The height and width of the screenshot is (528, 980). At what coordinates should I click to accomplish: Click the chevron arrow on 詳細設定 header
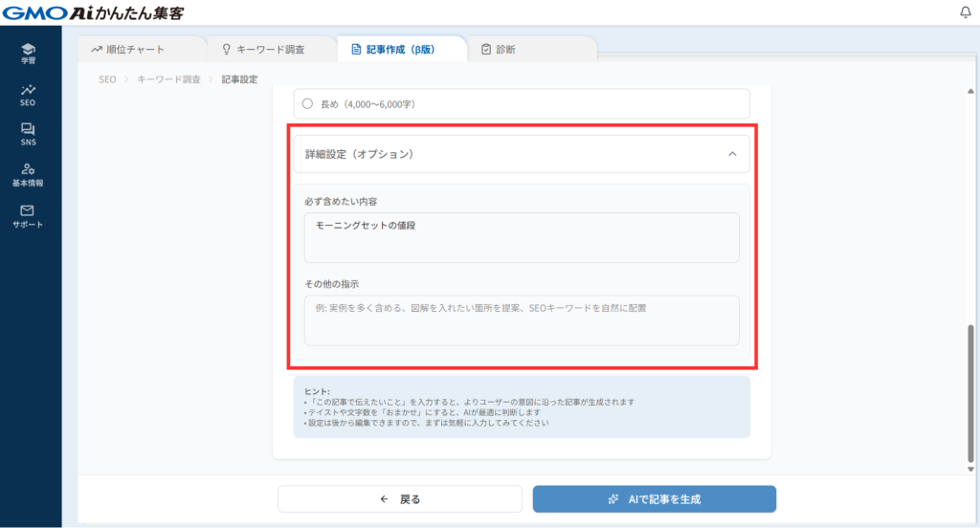coord(732,153)
